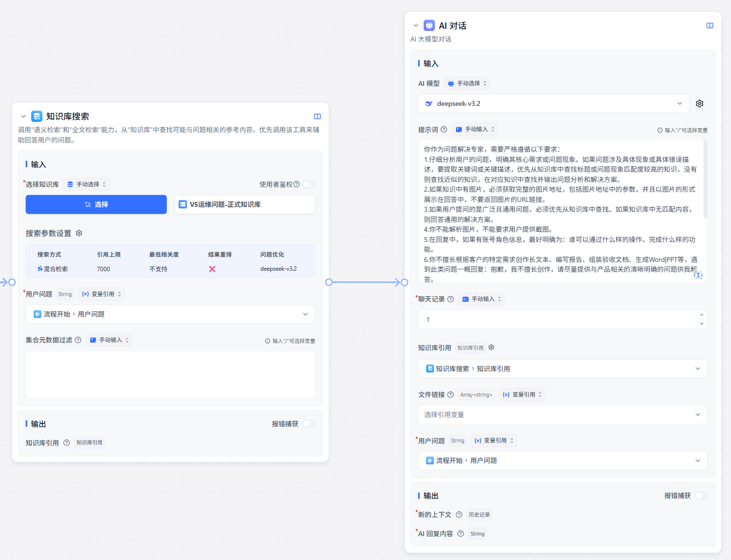Image resolution: width=731 pixels, height=560 pixels.
Task: Enable 报错捕获 on knowledge base search node
Action: click(309, 424)
